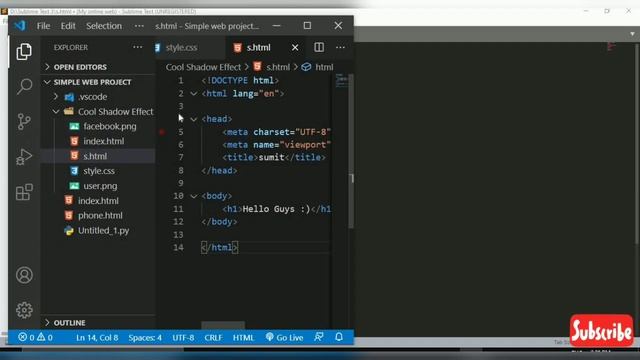Open Manage gear icon in activity bar

point(24,310)
